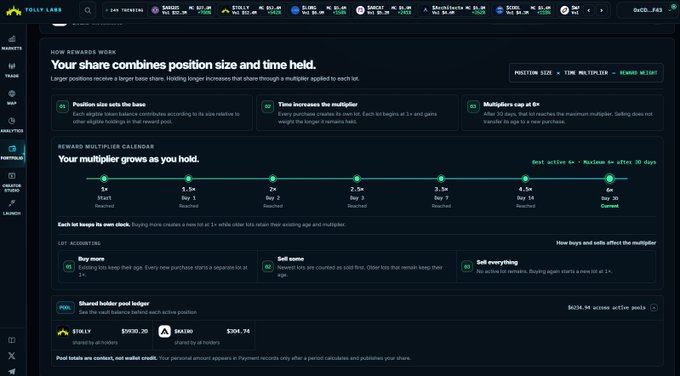Click the 02 badge on Time increases card

(x=268, y=107)
